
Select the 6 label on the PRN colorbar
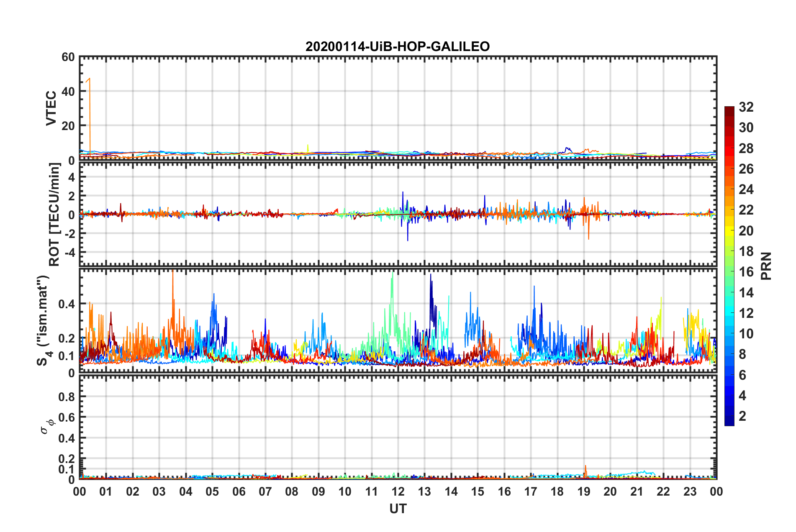[x=742, y=375]
